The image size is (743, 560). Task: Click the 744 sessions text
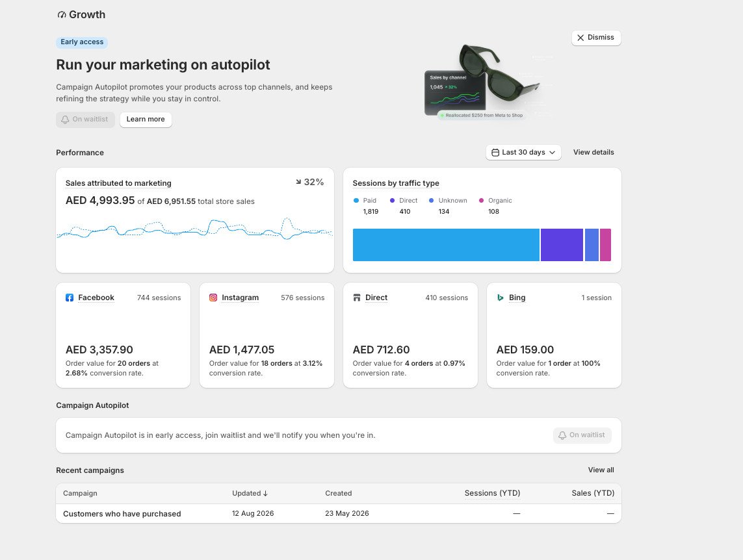159,298
